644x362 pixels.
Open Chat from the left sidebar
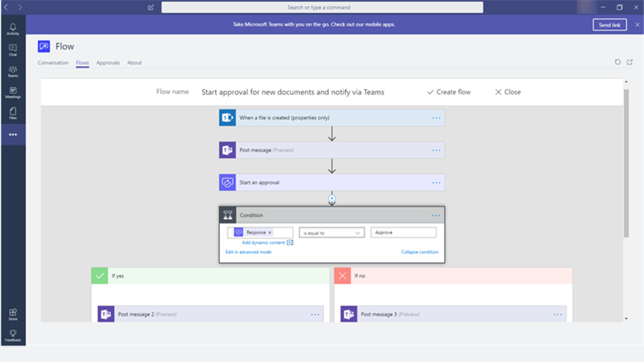pyautogui.click(x=13, y=50)
